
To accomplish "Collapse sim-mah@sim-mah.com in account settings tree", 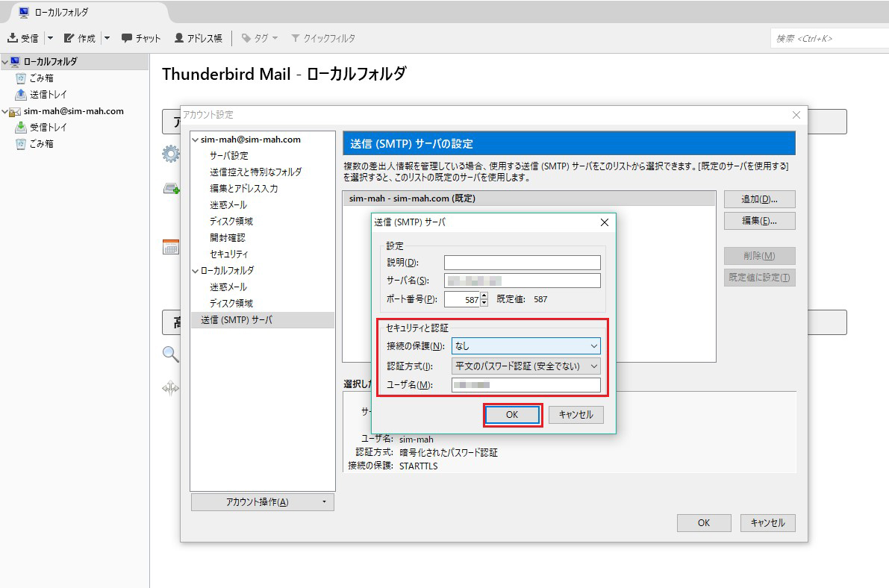I will coord(196,140).
